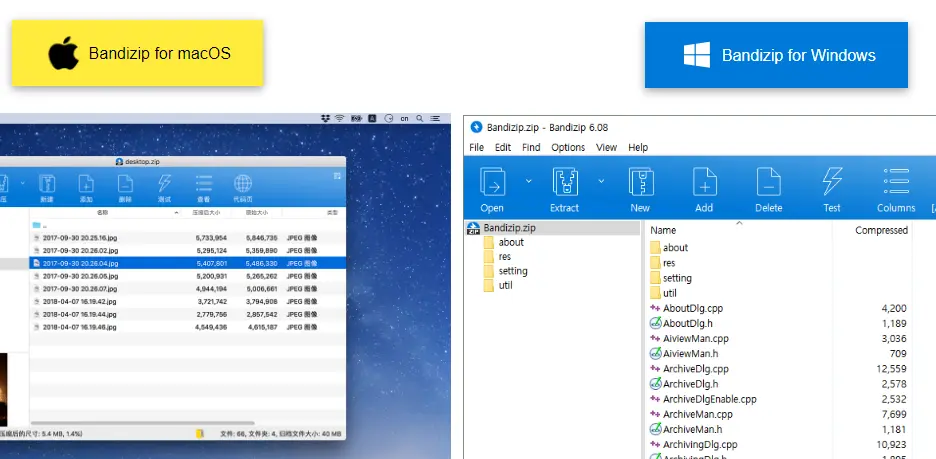Click the Dropbox icon in macOS menu bar
The width and height of the screenshot is (936, 459).
click(325, 118)
